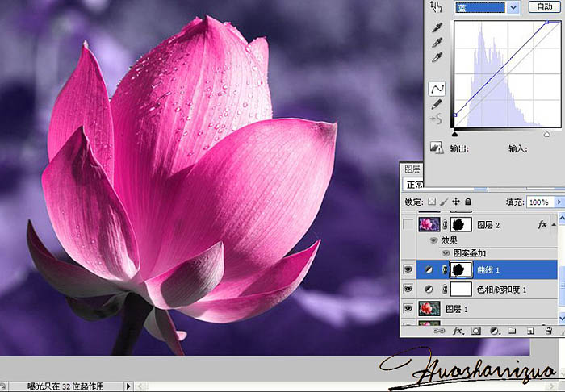Hide the 色相/饱和度 1 layer
This screenshot has height=392, width=565.
click(409, 289)
